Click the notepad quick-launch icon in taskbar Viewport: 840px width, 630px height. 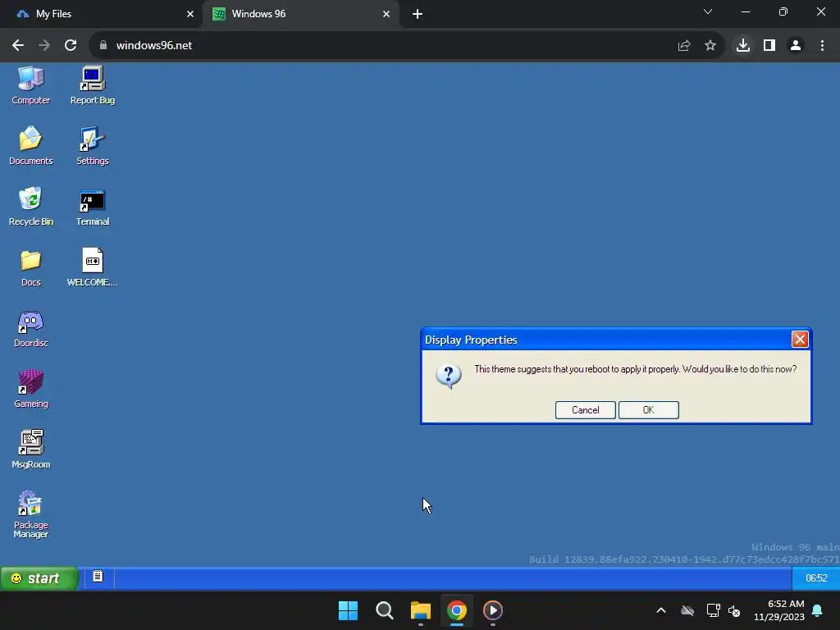coord(98,577)
